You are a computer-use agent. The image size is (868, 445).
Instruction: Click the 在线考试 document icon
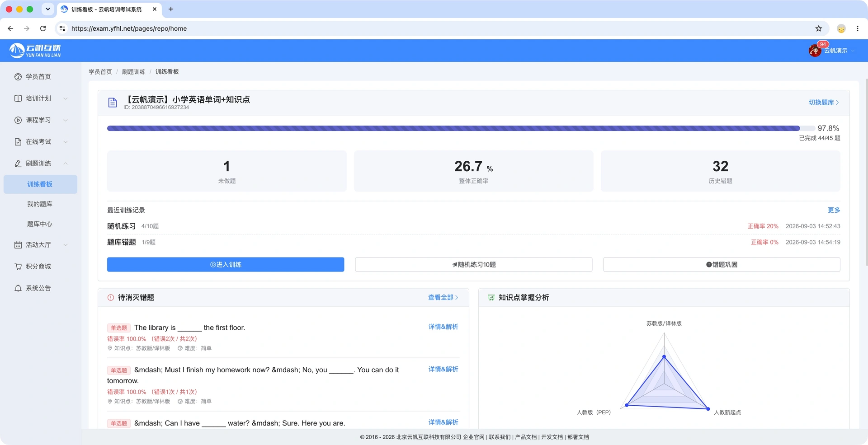[18, 142]
